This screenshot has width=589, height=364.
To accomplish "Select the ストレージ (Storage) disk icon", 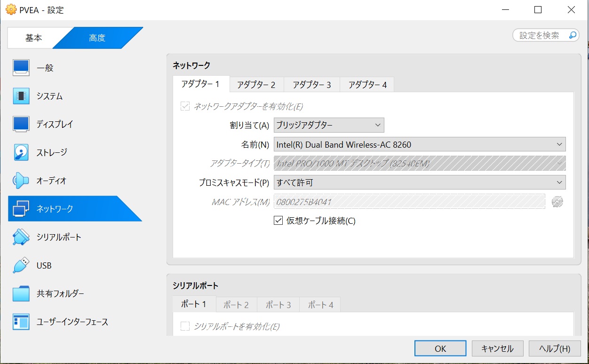I will (x=21, y=152).
